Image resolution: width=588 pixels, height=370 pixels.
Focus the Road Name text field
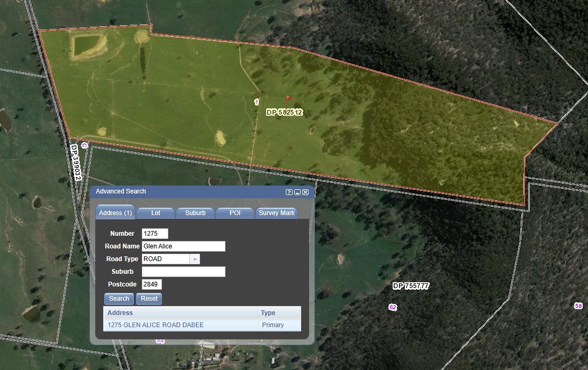point(183,246)
